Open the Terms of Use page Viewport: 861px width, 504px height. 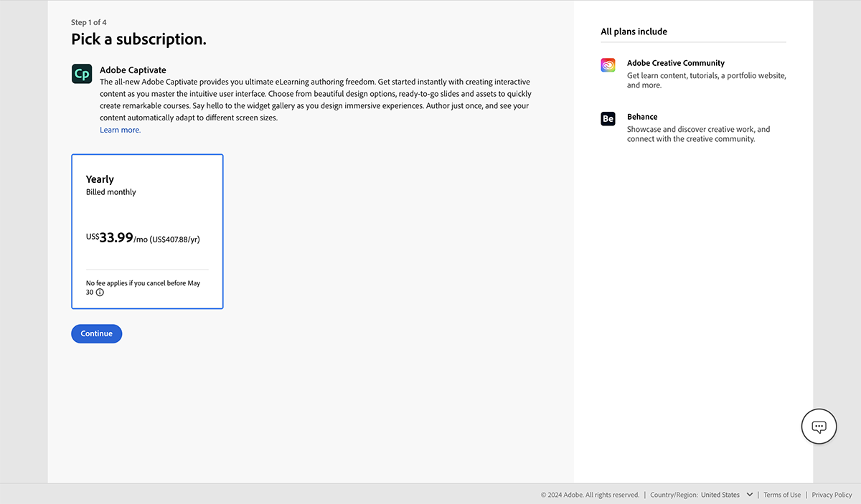pos(781,495)
